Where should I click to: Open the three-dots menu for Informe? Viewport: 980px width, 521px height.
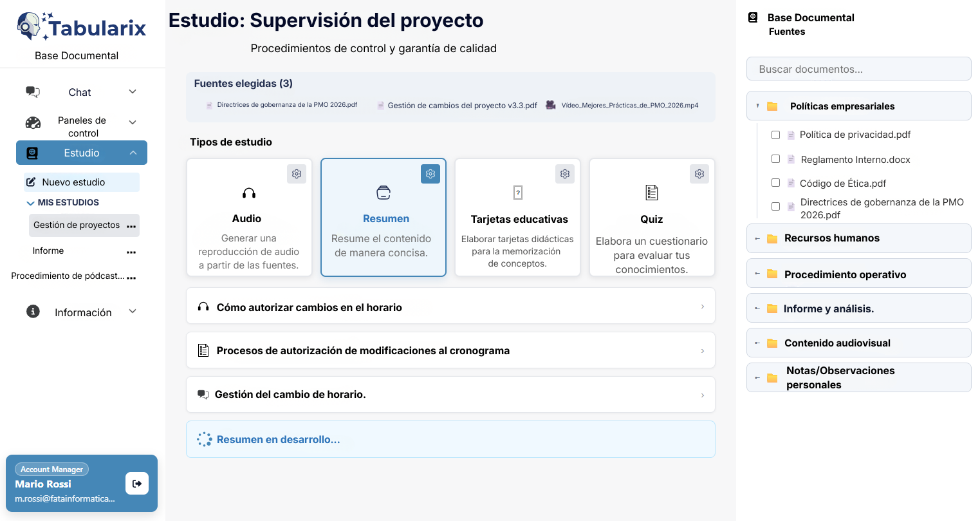point(131,252)
